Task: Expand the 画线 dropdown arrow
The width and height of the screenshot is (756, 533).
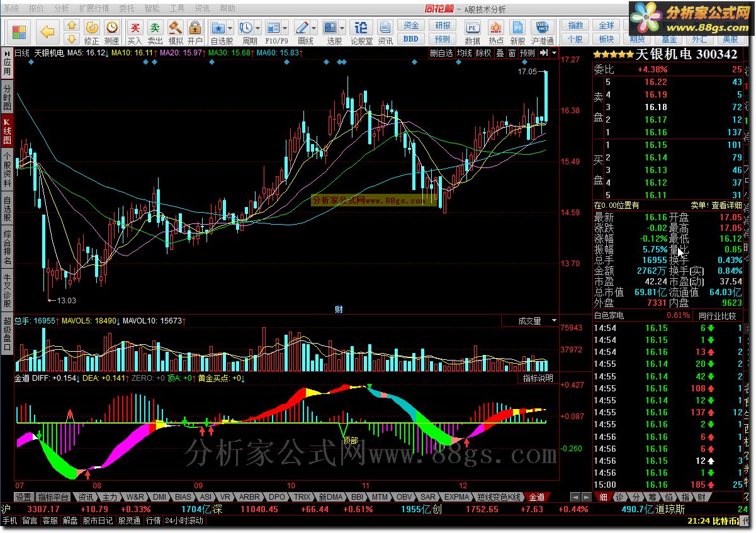Action: [314, 28]
